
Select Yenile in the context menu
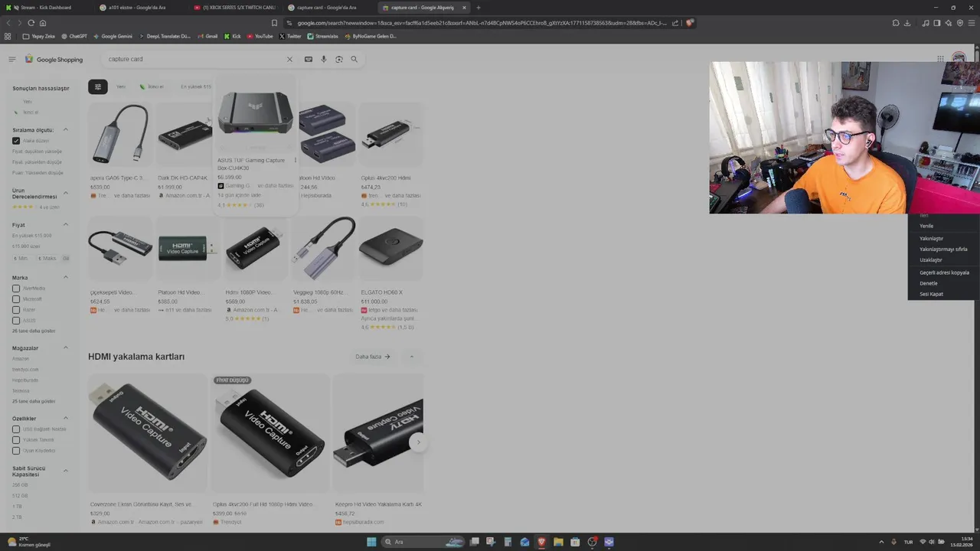click(926, 227)
